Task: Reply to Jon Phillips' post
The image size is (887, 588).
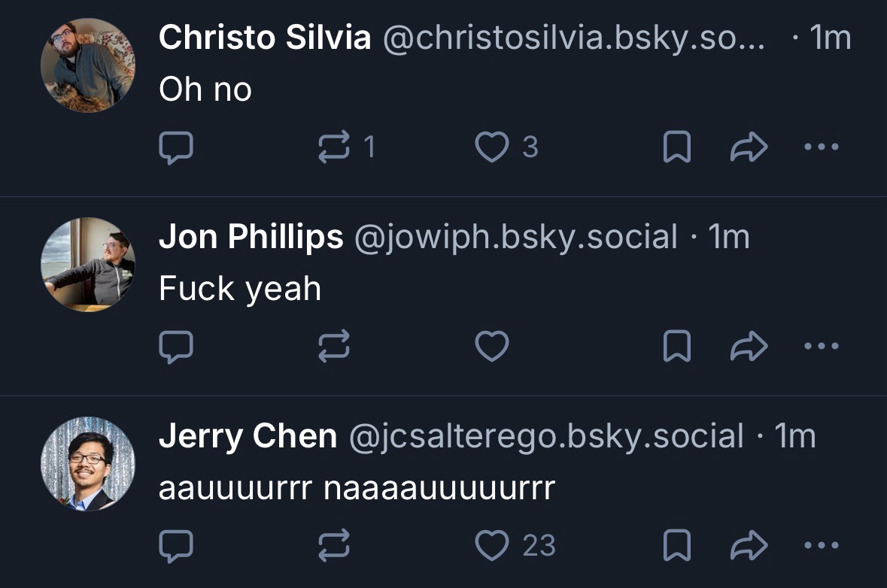Action: coord(176,347)
